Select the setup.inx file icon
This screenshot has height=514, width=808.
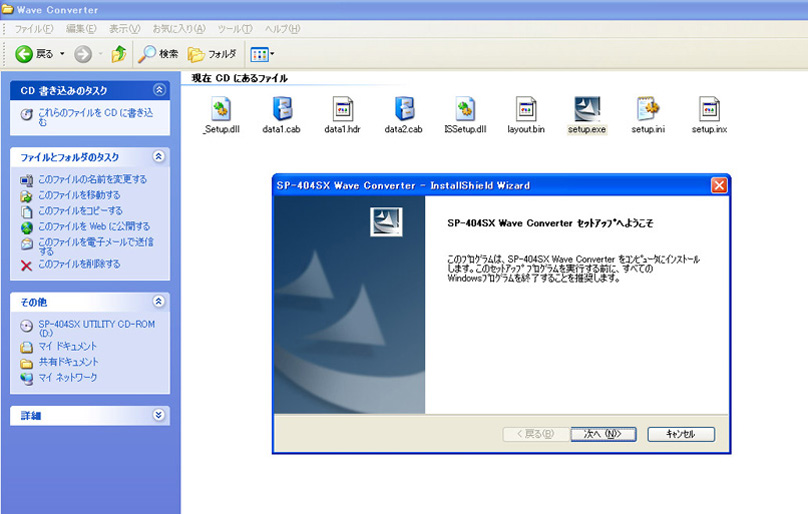pos(709,109)
